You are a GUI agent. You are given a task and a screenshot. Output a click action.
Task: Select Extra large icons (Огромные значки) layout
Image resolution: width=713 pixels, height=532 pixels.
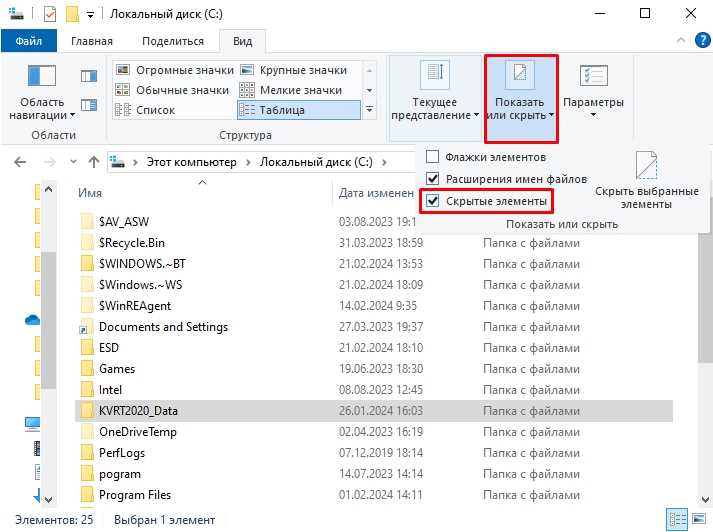point(175,70)
